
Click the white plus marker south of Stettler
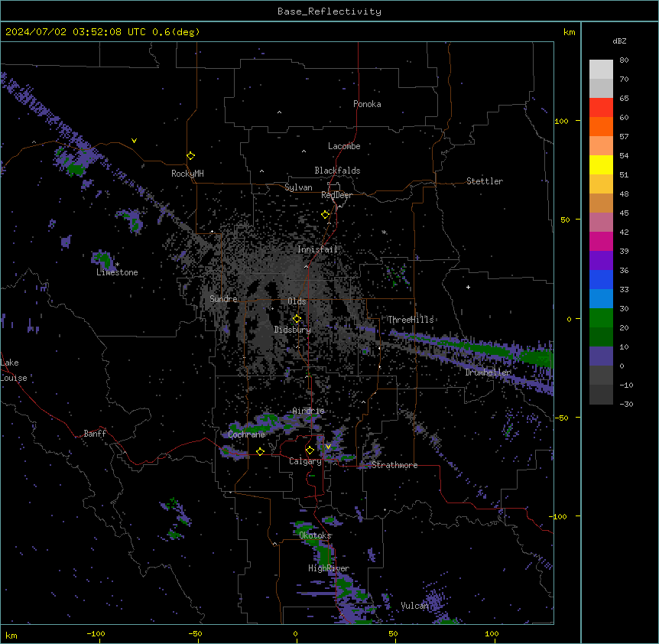(x=468, y=287)
